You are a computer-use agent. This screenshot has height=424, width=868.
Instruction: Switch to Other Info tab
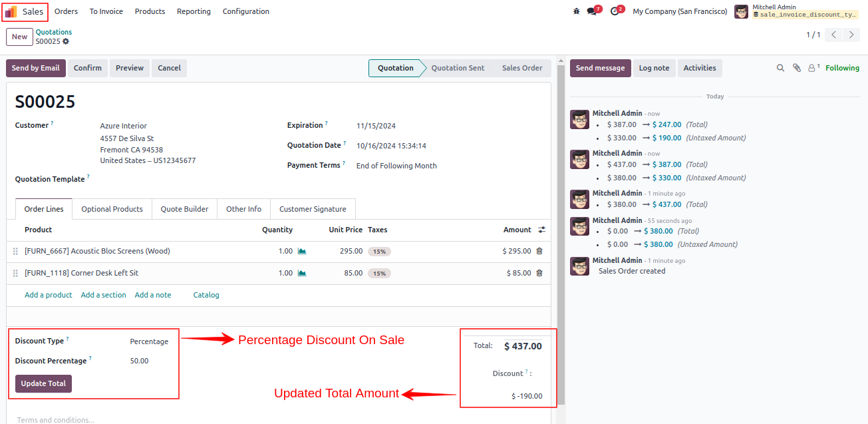pos(243,209)
